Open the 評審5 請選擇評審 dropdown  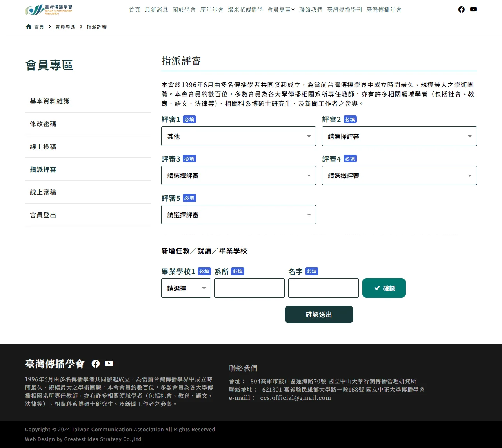tap(238, 215)
